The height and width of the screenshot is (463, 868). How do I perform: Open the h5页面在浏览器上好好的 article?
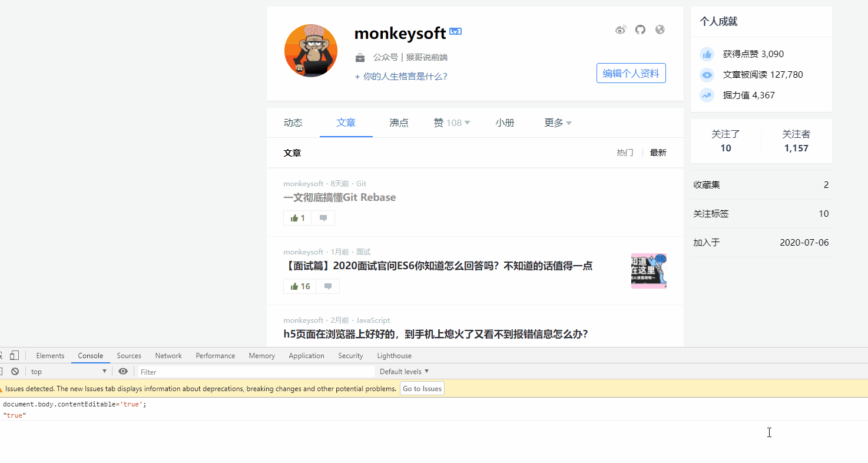[x=436, y=334]
